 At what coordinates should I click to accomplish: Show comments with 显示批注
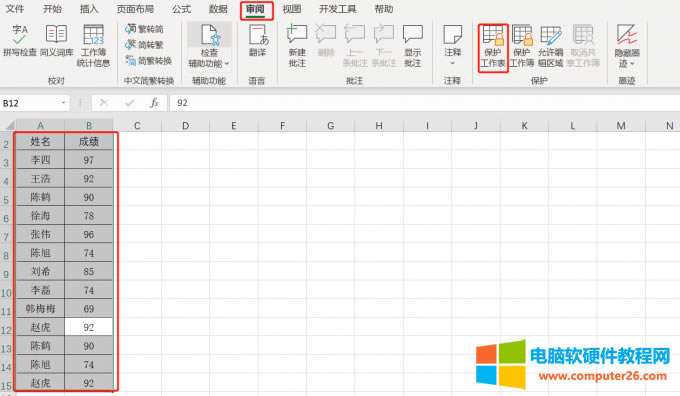click(x=412, y=46)
